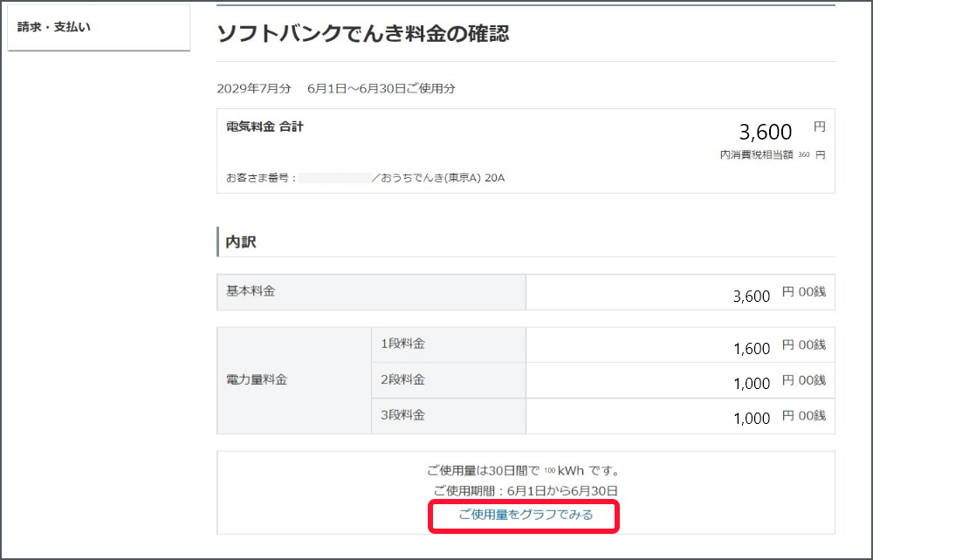Viewport: 969px width, 560px height.
Task: Click the ご使用量をグラフでみる link
Action: coord(525,515)
